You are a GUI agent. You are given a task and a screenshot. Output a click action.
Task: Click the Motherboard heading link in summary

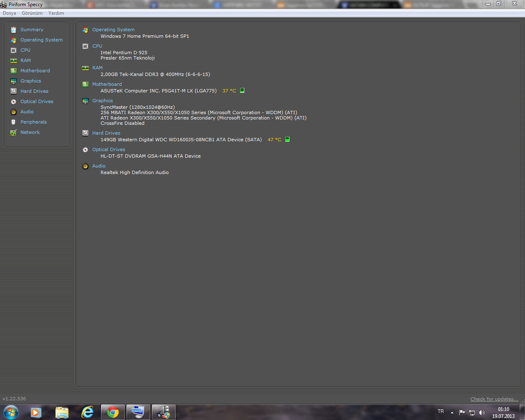tap(107, 84)
